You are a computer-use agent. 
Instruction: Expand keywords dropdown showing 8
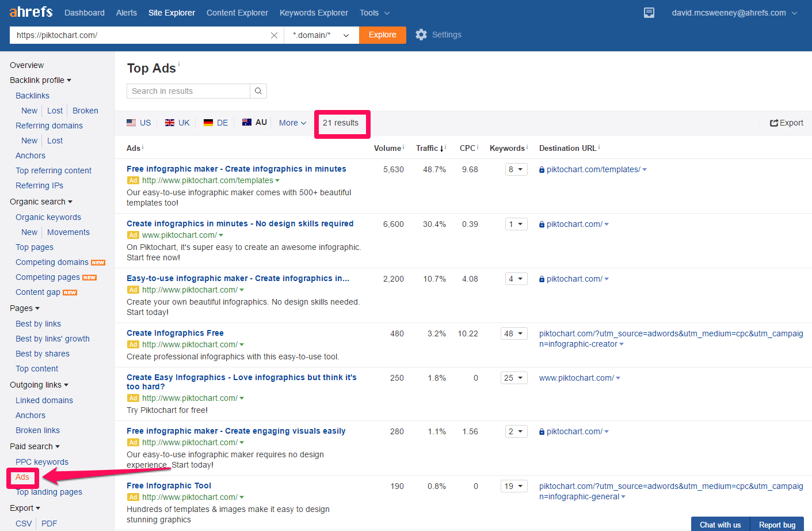point(516,169)
